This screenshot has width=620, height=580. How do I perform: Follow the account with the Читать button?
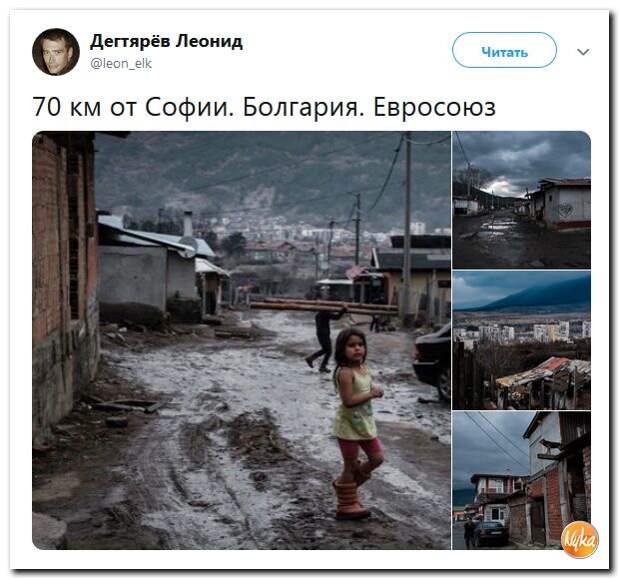point(504,50)
